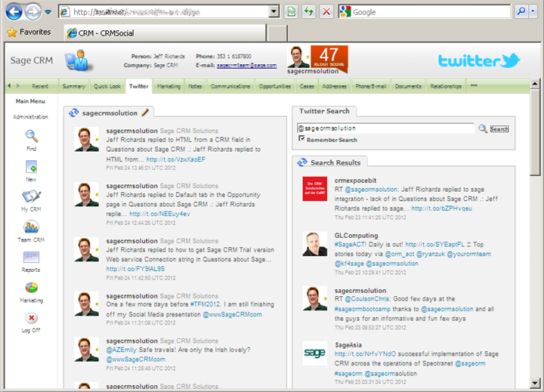Click the New icon in the sidebar
544x392 pixels.
pyautogui.click(x=31, y=167)
